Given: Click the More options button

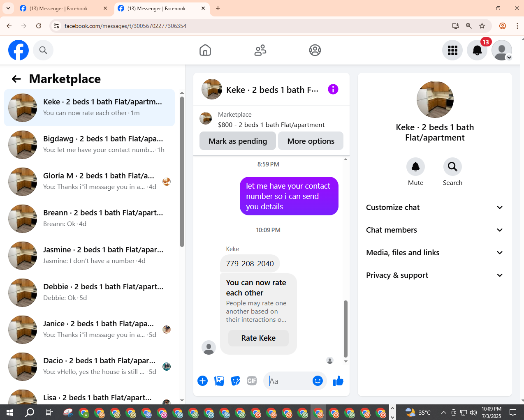Looking at the screenshot, I should pyautogui.click(x=311, y=141).
